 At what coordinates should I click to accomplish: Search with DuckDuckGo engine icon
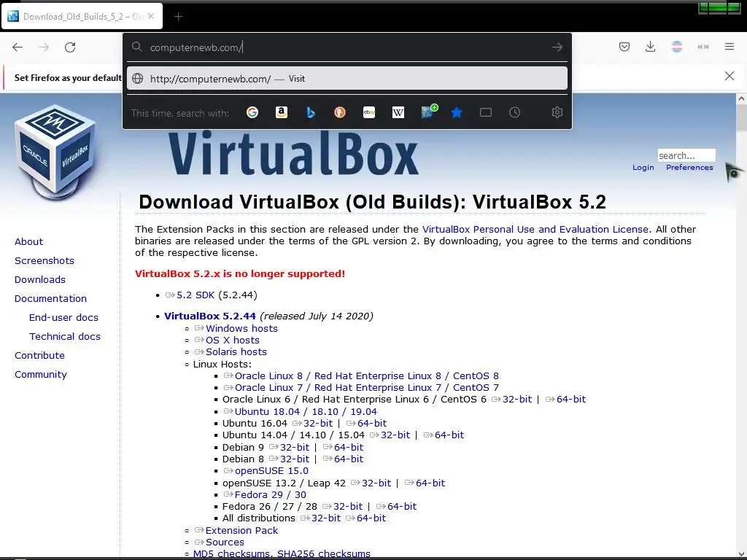point(340,112)
